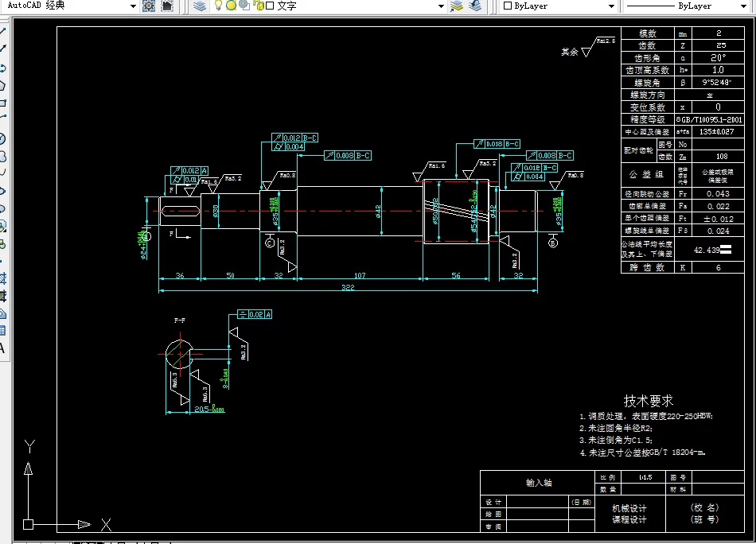Expand the AutoCAD 经典 workspace dropdown
The height and width of the screenshot is (544, 756).
(133, 6)
